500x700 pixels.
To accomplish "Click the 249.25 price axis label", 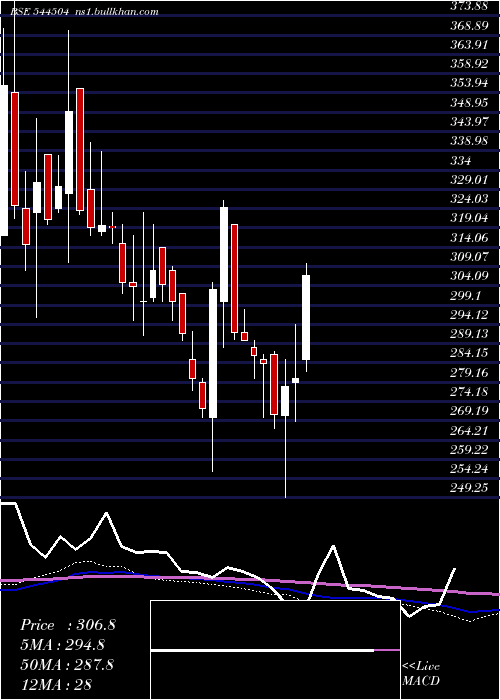I will pos(469,488).
